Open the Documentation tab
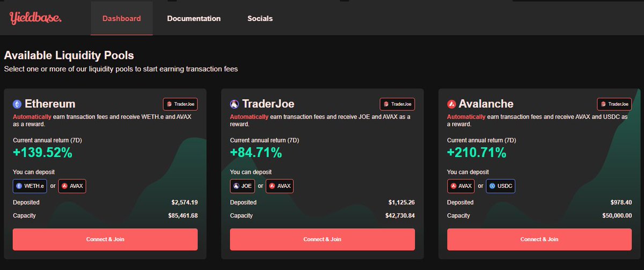Image resolution: width=644 pixels, height=270 pixels. (x=194, y=18)
